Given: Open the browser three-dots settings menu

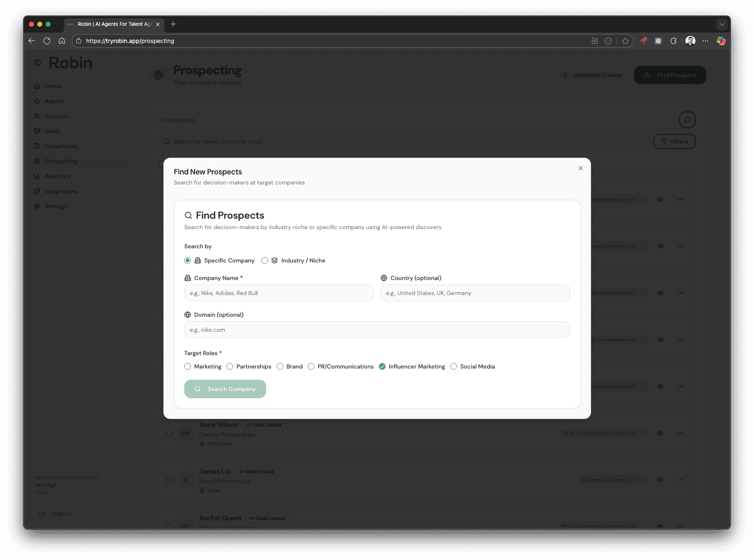Looking at the screenshot, I should [705, 41].
